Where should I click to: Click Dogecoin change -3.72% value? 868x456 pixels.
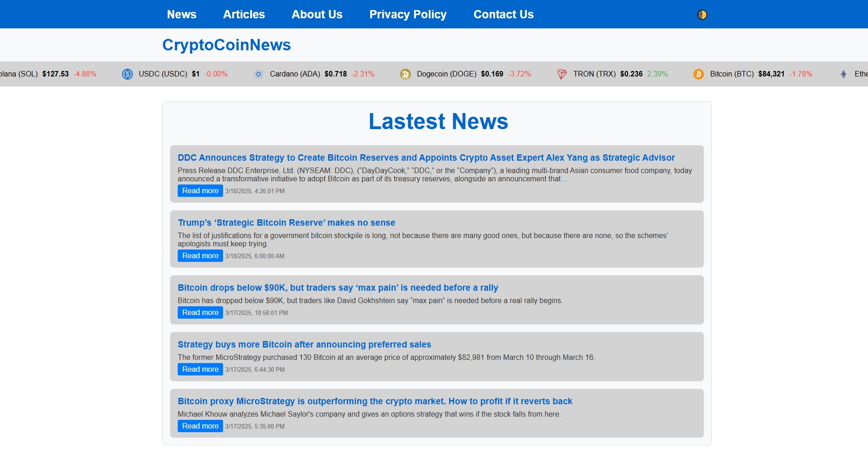click(519, 74)
